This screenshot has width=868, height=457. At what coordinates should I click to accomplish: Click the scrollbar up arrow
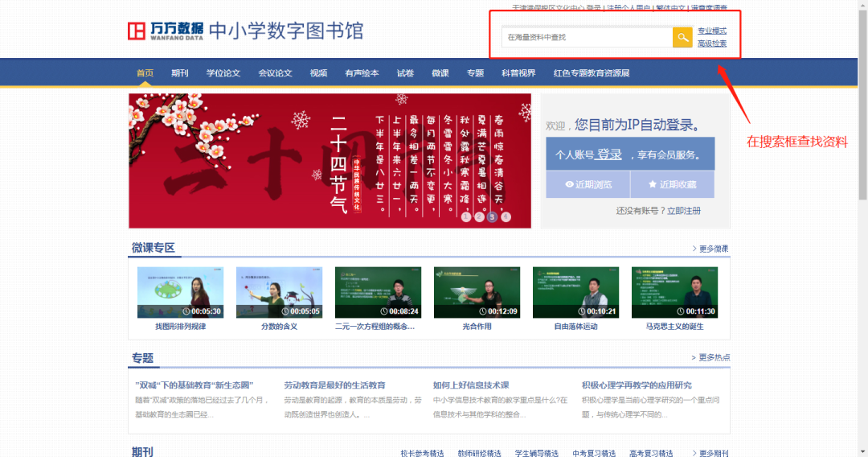pos(862,5)
